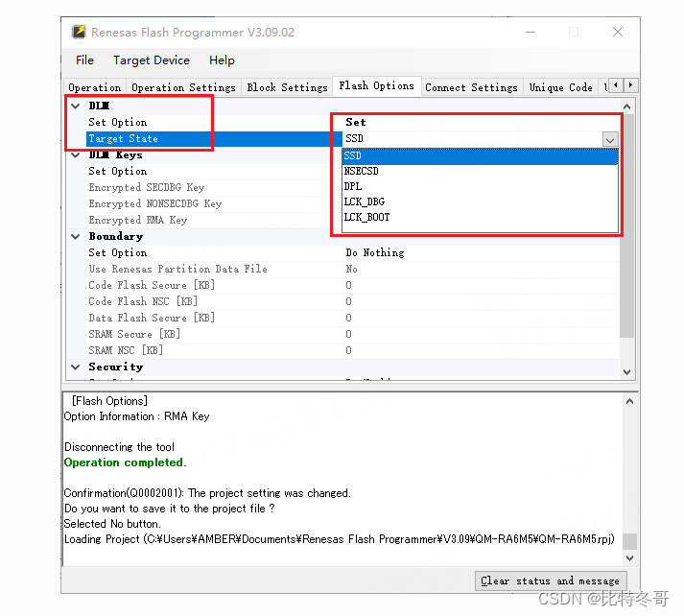Collapse the Security section
684x616 pixels.
click(x=76, y=367)
